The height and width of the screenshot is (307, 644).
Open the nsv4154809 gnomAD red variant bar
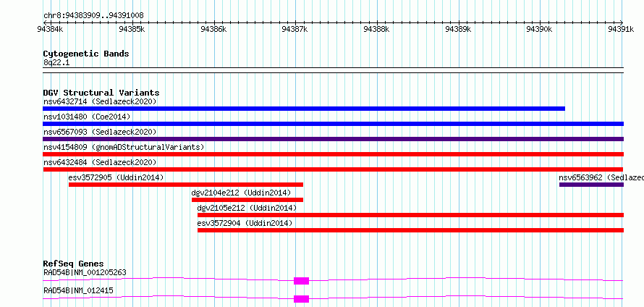click(333, 154)
